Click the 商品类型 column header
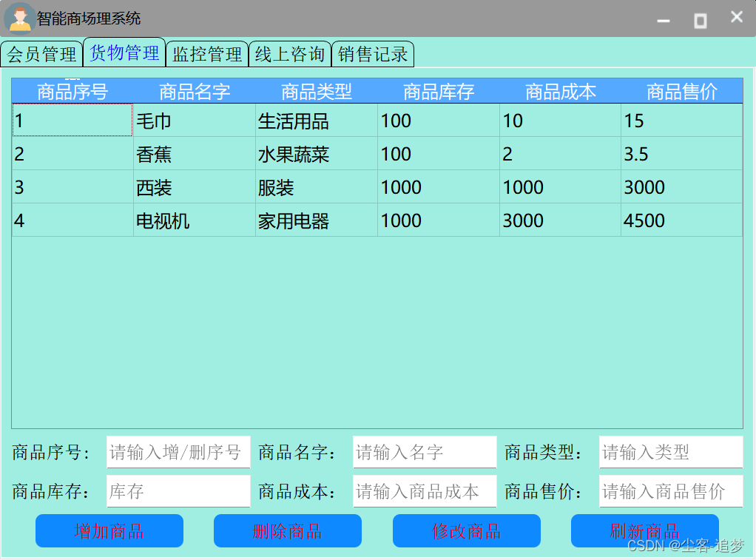 pos(317,91)
